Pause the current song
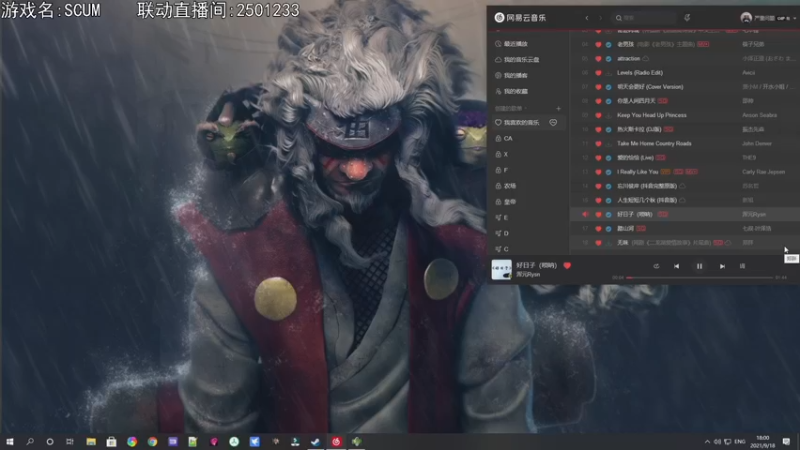The height and width of the screenshot is (450, 800). coord(699,266)
